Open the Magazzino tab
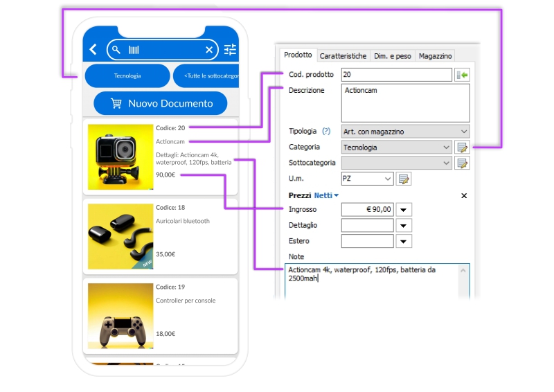This screenshot has height=392, width=554. (435, 55)
